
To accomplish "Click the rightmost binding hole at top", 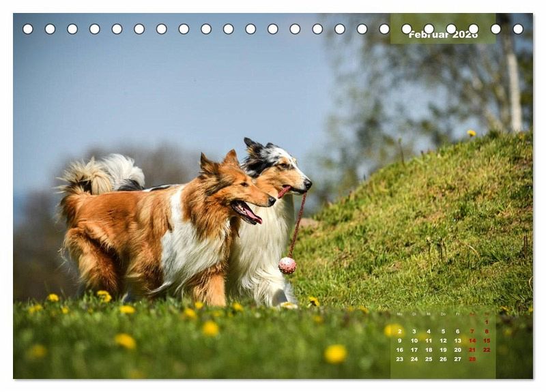I will [x=518, y=29].
